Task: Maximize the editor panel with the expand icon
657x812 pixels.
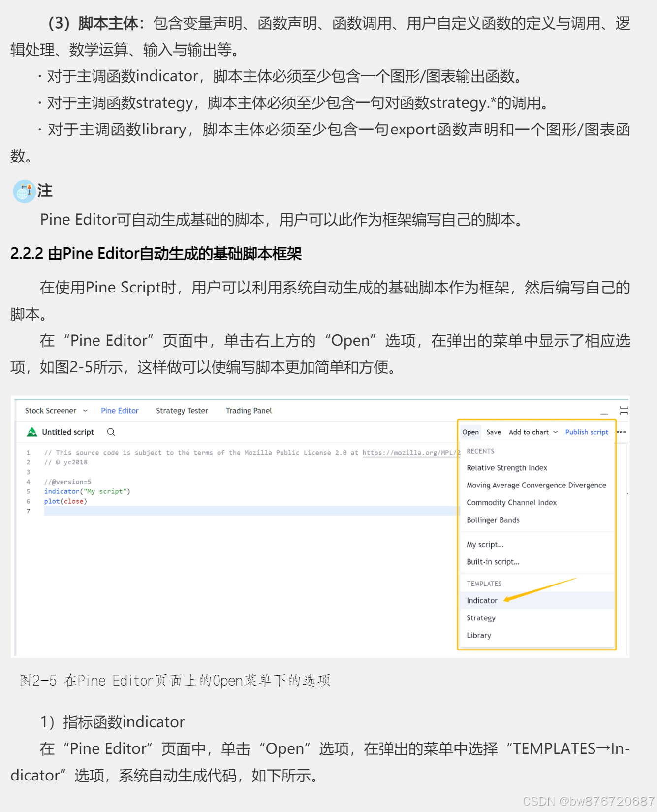Action: tap(624, 411)
